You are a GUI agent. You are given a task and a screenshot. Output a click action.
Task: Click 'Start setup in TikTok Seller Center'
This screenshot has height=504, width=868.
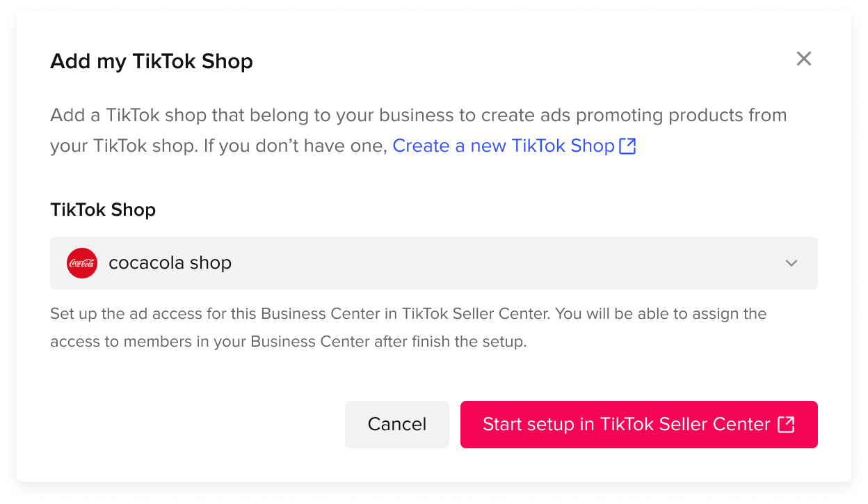point(626,424)
